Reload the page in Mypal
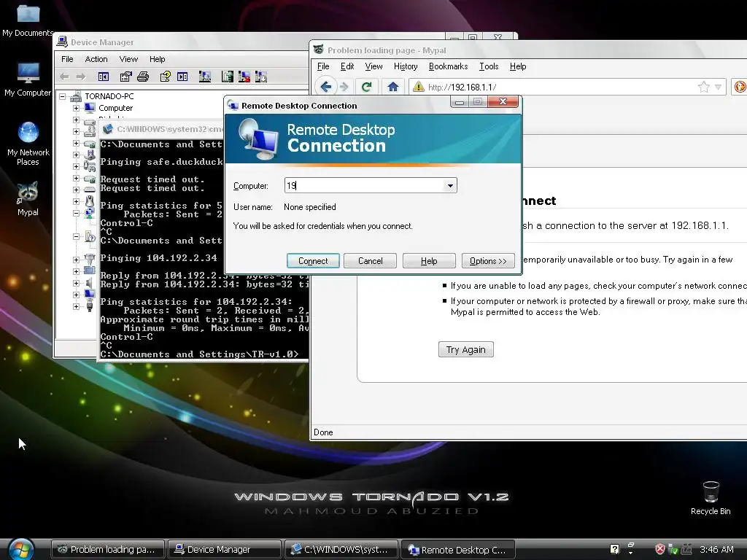 [366, 87]
